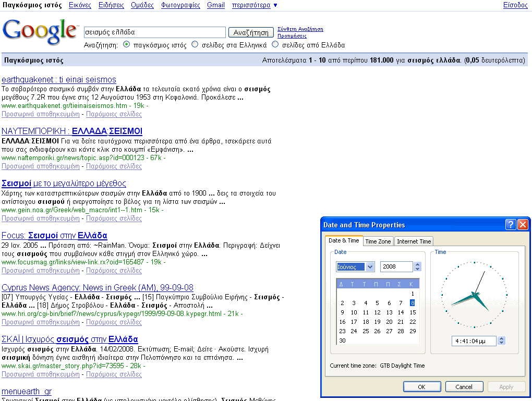This screenshot has width=532, height=401.
Task: Open Ειδήσεις in the top navigation
Action: (111, 5)
